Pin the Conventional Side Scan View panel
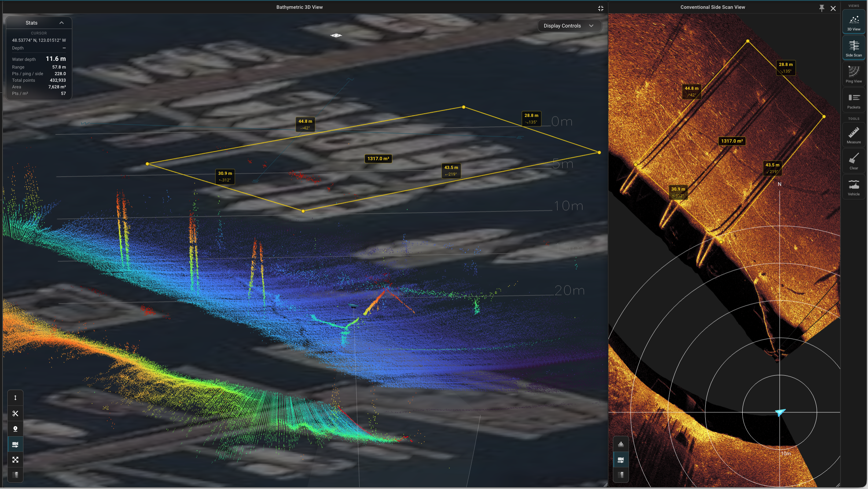The width and height of the screenshot is (868, 489). click(822, 8)
